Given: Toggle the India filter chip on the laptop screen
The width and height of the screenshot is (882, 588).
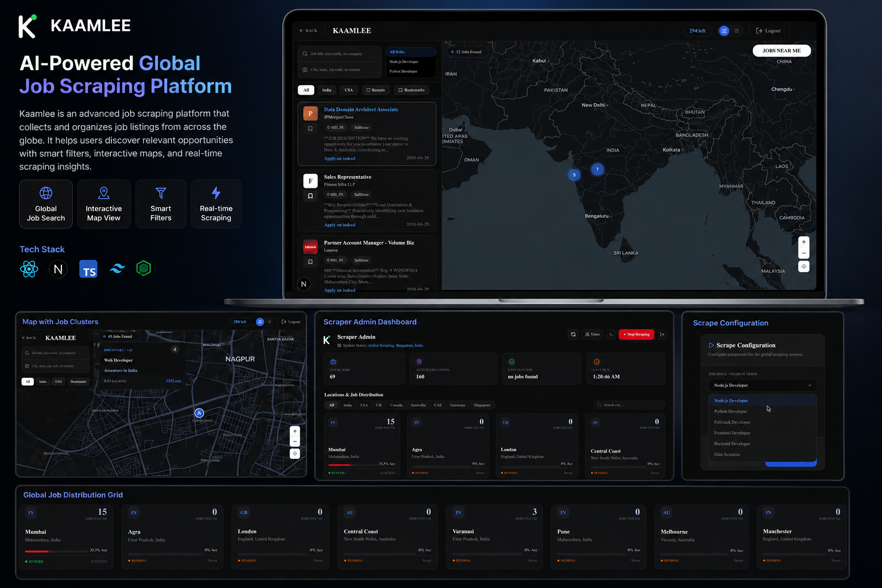Looking at the screenshot, I should (x=327, y=90).
